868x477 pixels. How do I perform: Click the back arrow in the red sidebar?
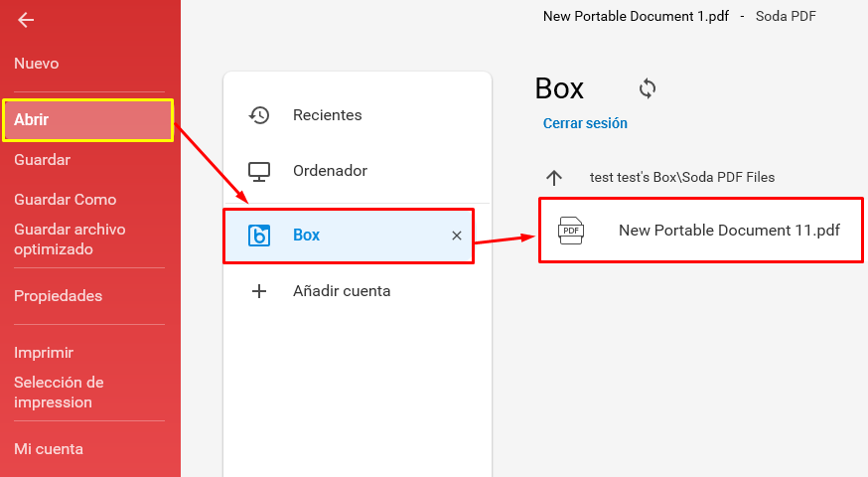point(26,21)
